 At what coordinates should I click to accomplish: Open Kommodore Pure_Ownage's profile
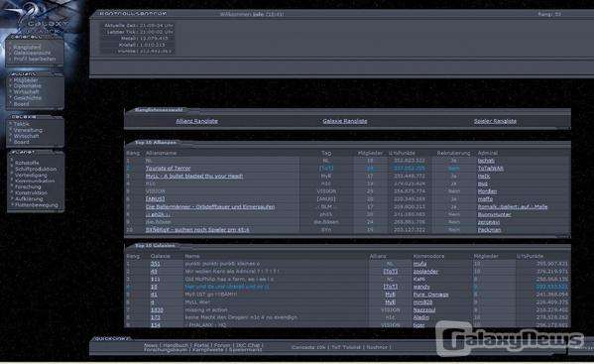pos(430,295)
